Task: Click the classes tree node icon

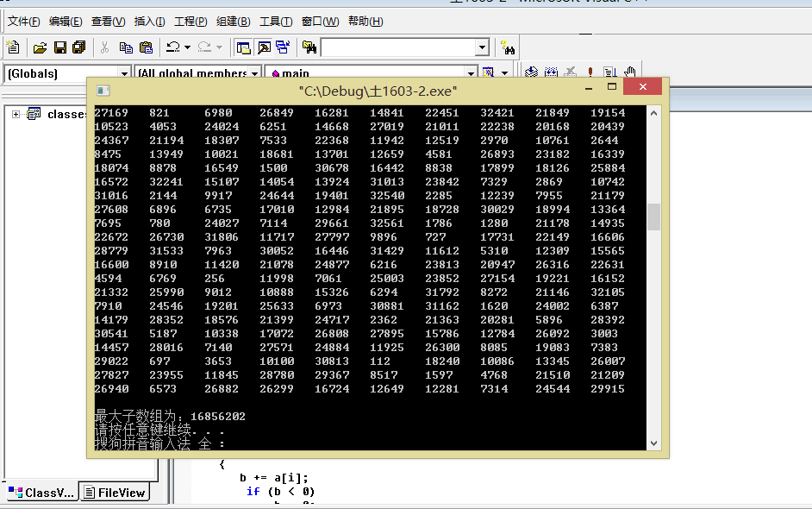Action: [x=34, y=114]
